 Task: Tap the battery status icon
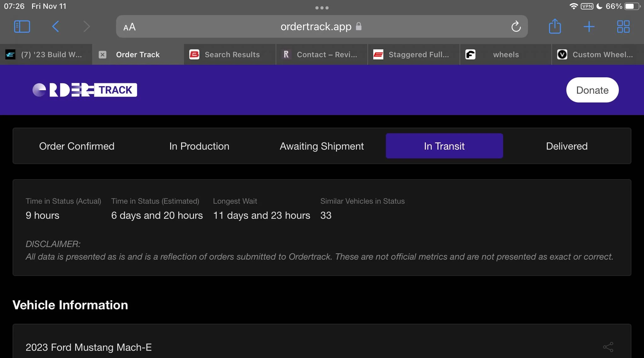tap(632, 6)
